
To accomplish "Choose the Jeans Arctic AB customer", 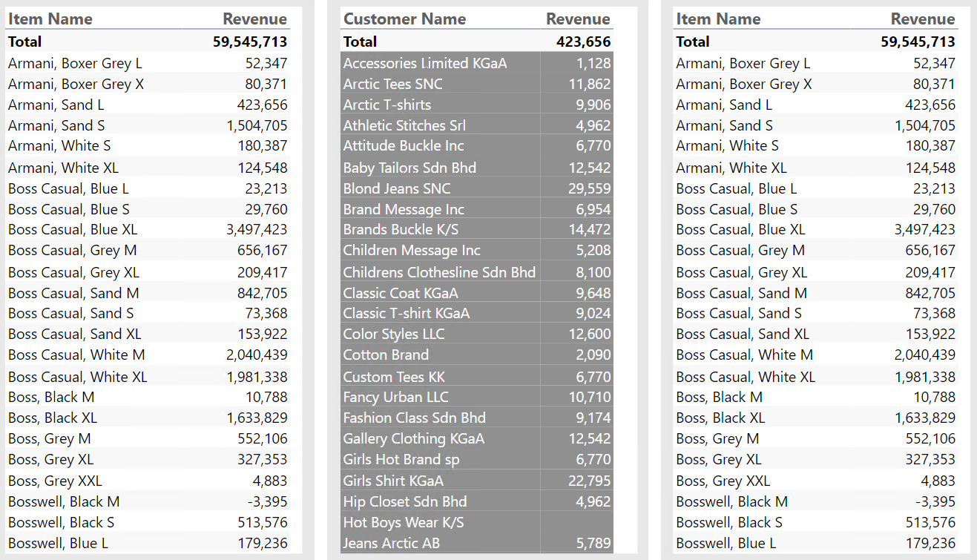I will click(x=391, y=543).
